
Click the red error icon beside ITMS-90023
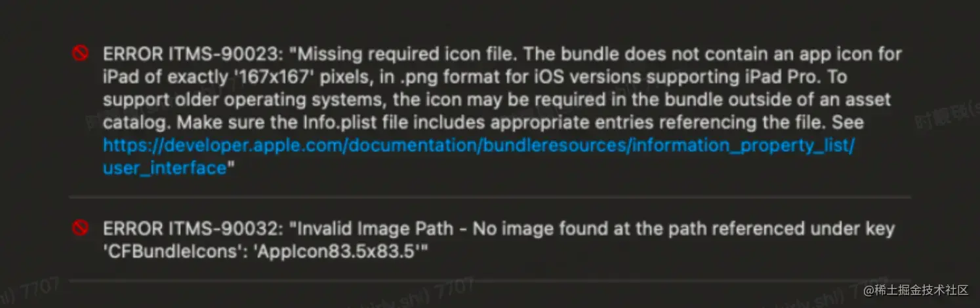[80, 54]
